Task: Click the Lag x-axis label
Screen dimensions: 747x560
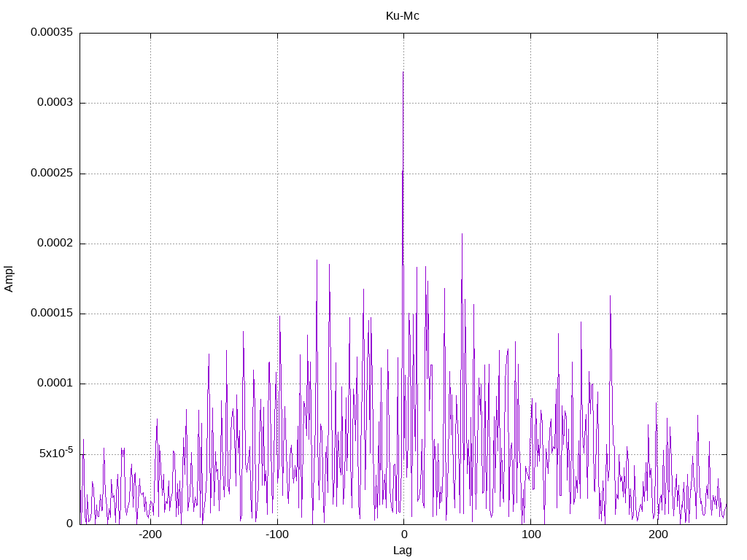Action: click(402, 551)
